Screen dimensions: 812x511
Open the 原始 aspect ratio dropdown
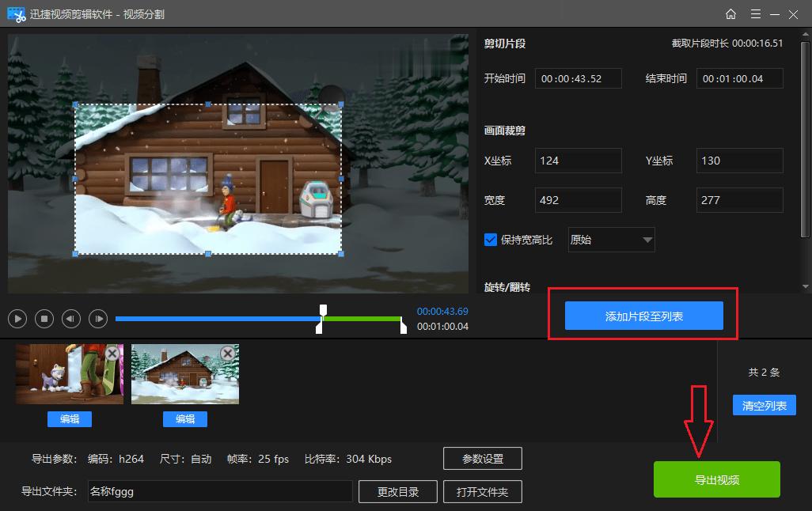611,240
